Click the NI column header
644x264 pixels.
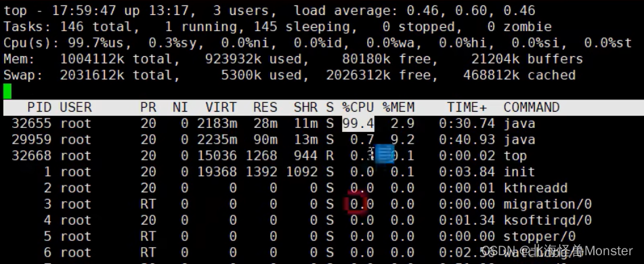(180, 108)
